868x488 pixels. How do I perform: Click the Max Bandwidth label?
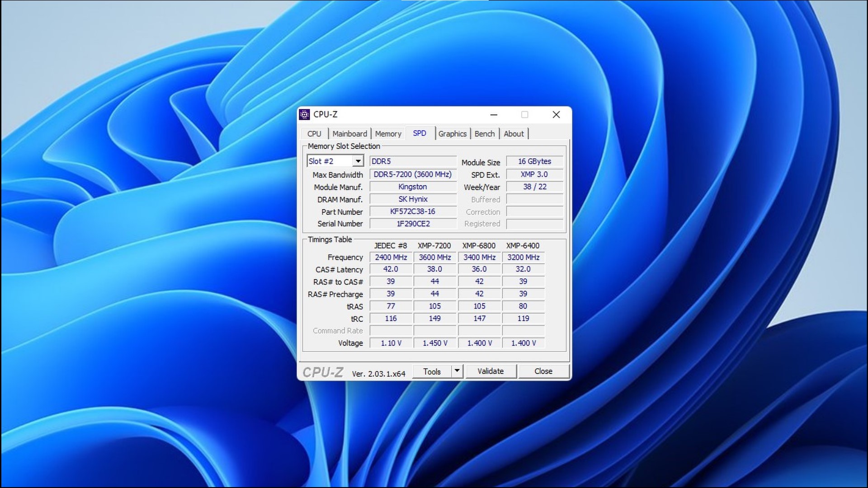tap(338, 175)
